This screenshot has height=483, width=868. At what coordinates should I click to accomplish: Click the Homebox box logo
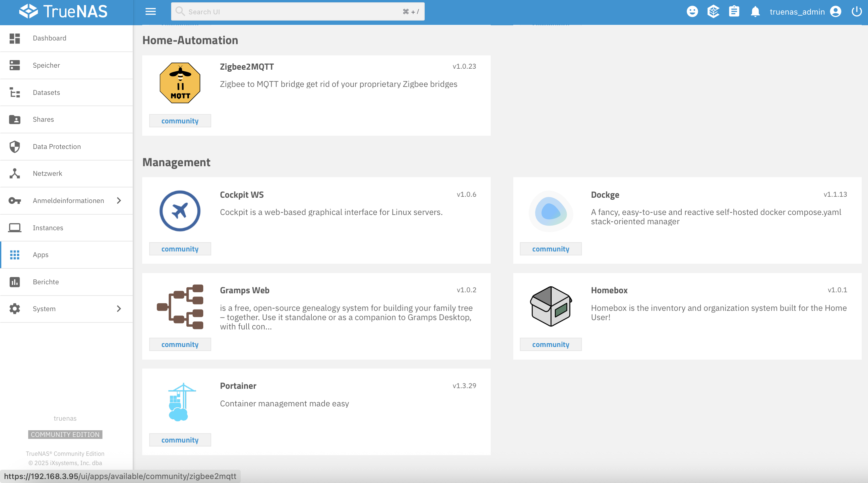[x=551, y=307]
